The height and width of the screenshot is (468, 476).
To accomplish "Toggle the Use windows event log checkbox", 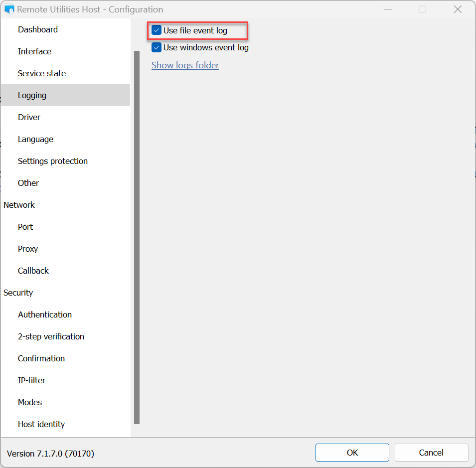I will coord(157,47).
